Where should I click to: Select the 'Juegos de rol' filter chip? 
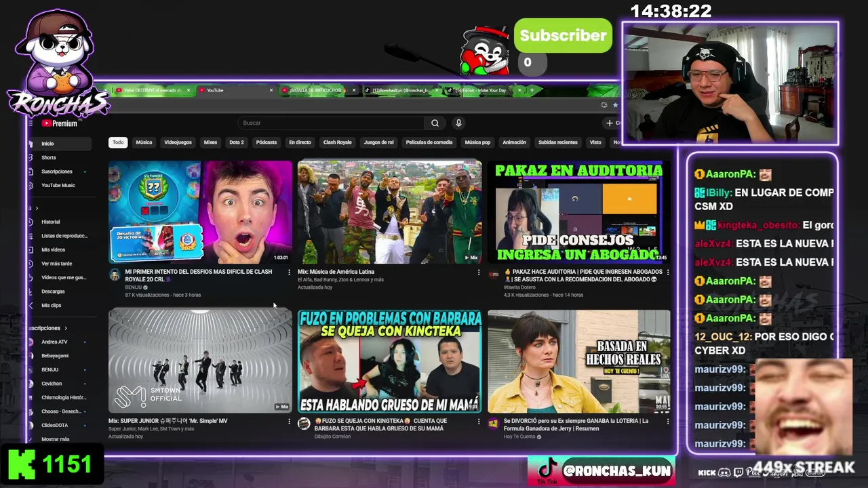point(378,142)
